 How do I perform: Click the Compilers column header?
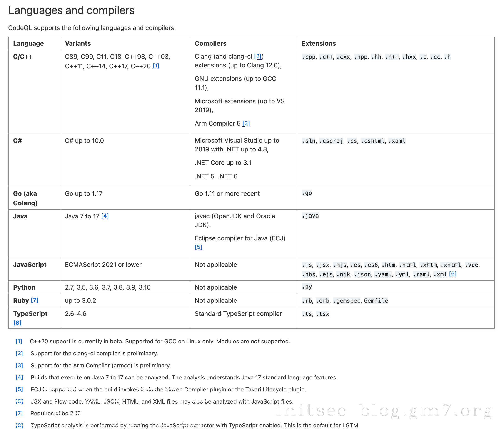210,44
